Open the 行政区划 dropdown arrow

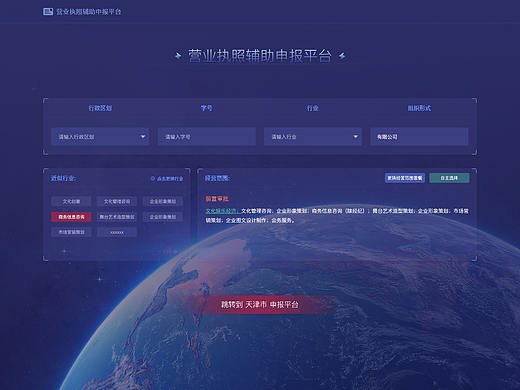coord(143,137)
